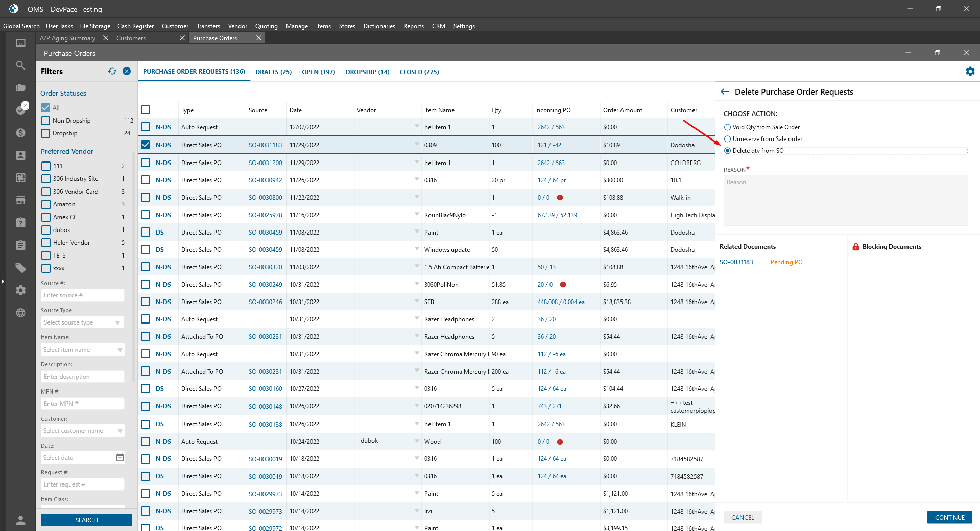
Task: Tick the Helen Vendor checkbox
Action: (x=46, y=243)
